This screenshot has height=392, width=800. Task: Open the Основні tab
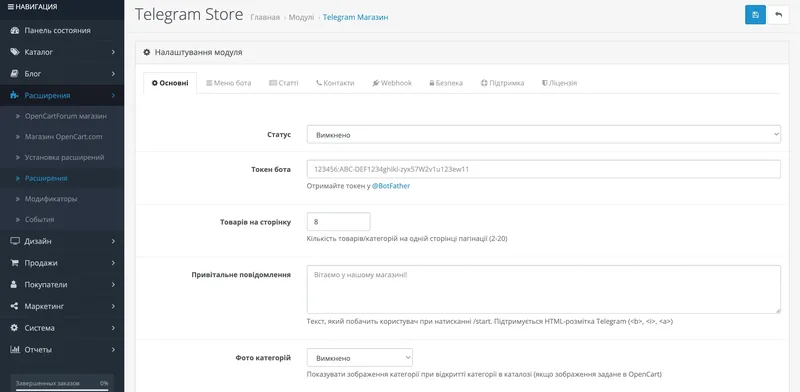tap(170, 83)
